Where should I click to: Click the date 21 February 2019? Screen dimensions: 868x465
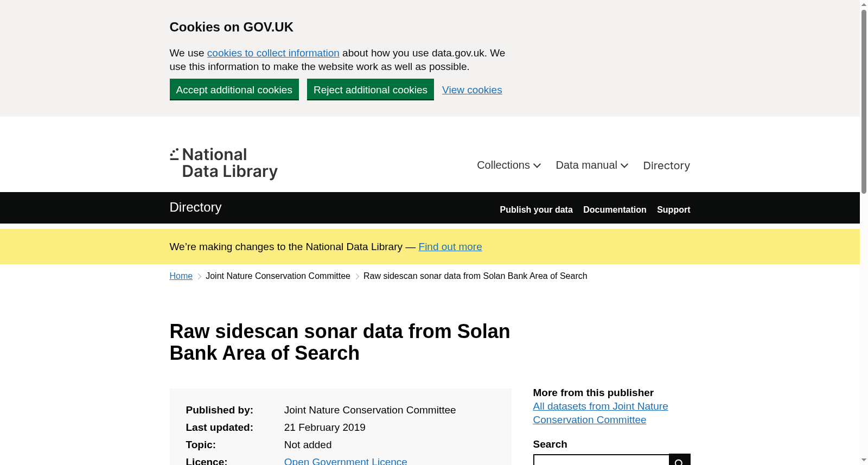point(325,428)
